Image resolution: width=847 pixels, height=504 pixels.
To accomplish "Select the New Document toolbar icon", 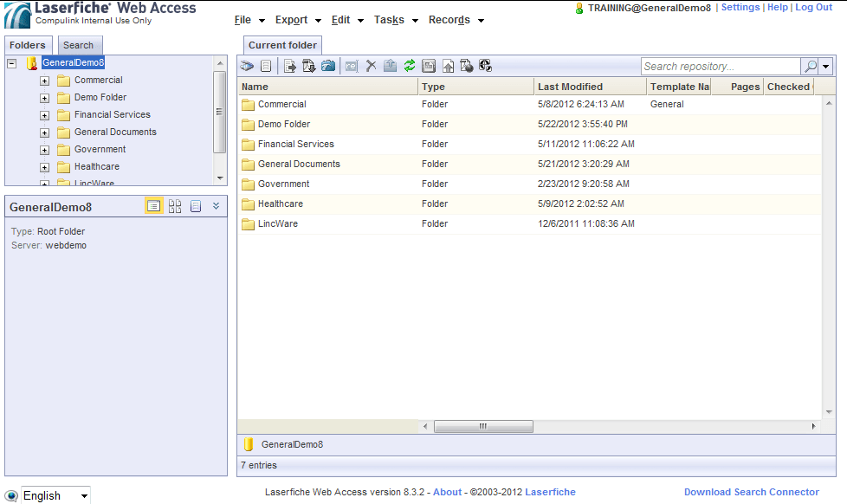I will tap(266, 65).
